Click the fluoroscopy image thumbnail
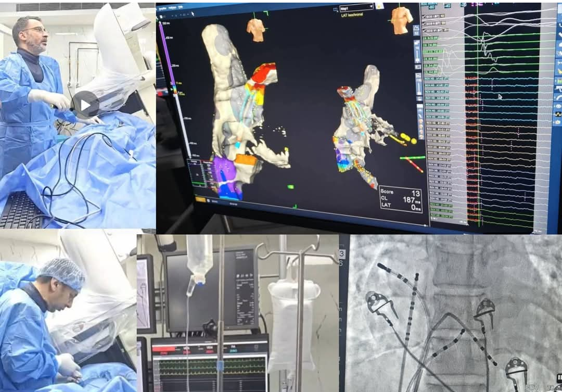 [450, 313]
